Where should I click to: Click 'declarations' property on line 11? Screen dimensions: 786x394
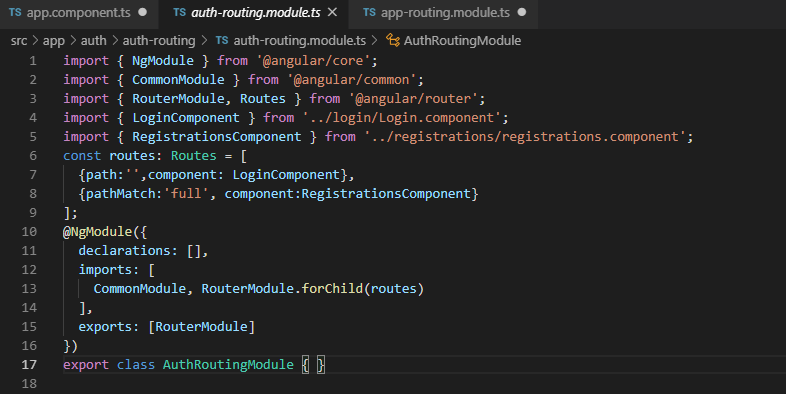click(x=124, y=251)
